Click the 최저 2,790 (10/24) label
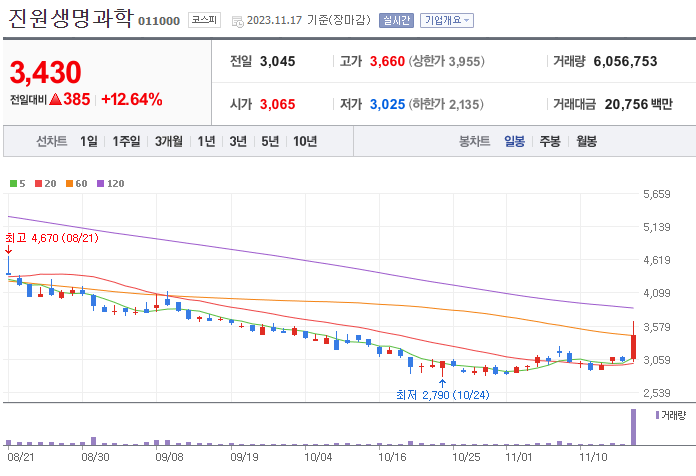Image resolution: width=696 pixels, height=476 pixels. point(443,395)
